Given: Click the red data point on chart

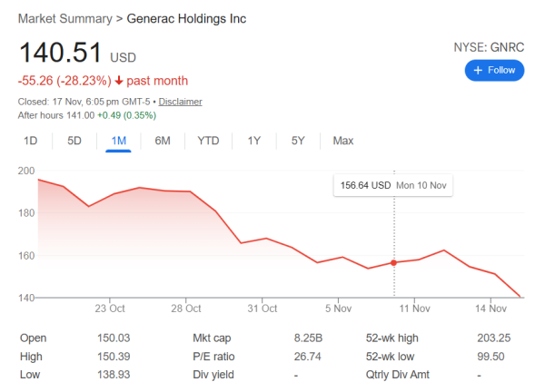Looking at the screenshot, I should tap(393, 263).
